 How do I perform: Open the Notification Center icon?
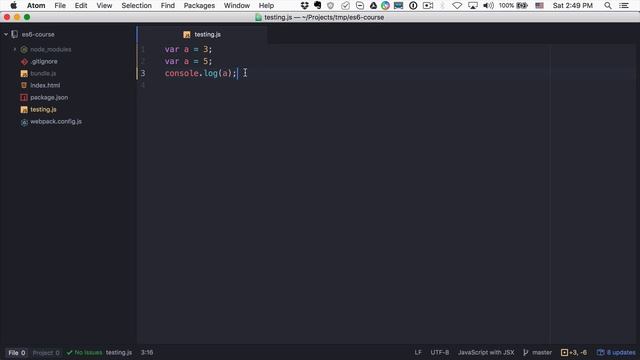click(624, 6)
